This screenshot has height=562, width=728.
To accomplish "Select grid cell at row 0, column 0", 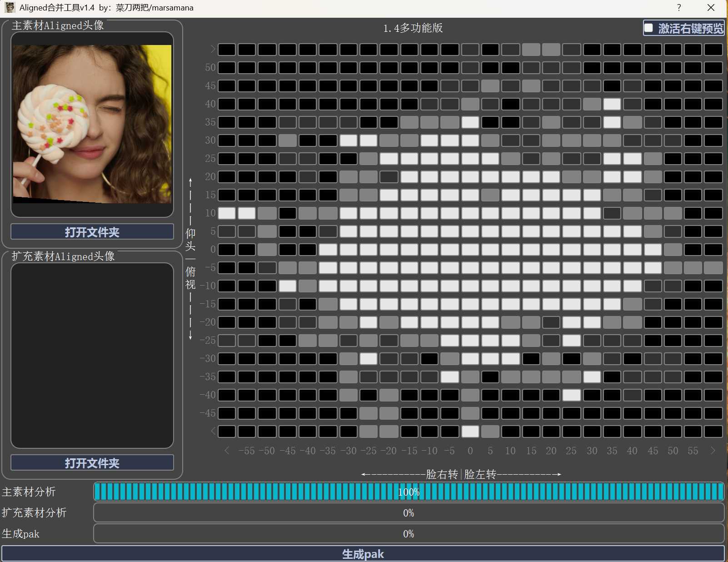I will click(470, 250).
